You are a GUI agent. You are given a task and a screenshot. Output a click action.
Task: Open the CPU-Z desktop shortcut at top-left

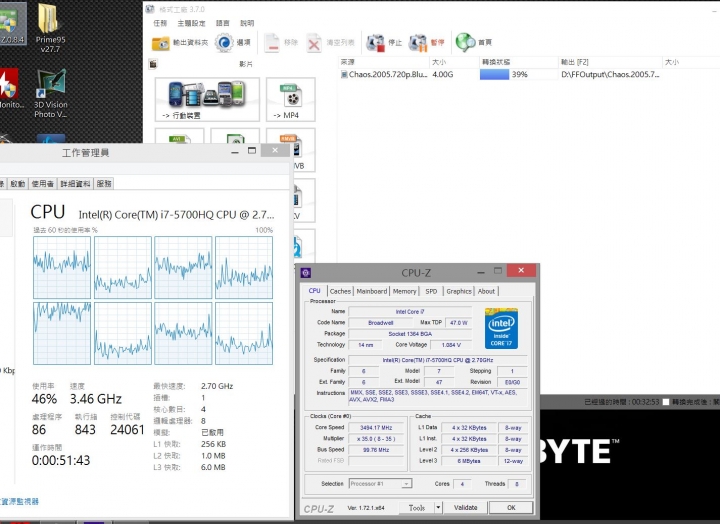(x=12, y=23)
